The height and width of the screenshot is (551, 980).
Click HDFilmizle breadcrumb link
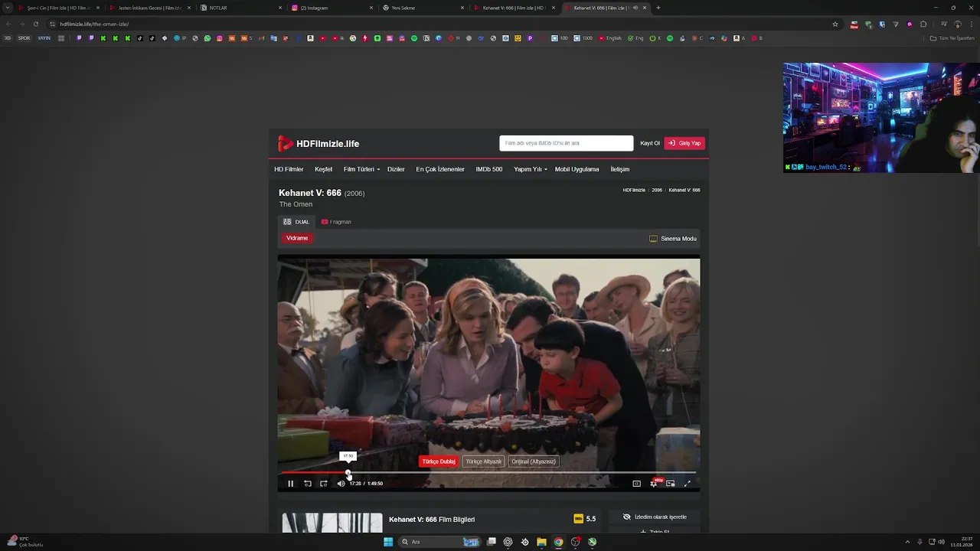coord(634,190)
